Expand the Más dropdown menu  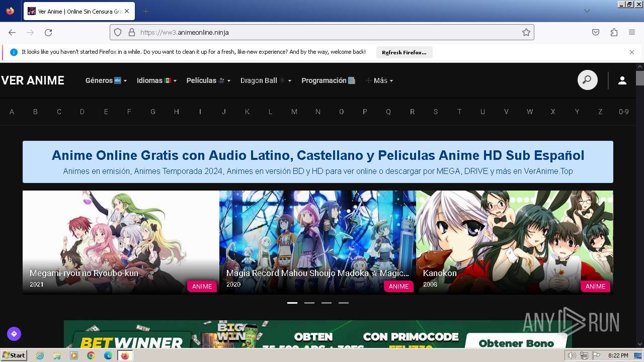tap(379, 80)
